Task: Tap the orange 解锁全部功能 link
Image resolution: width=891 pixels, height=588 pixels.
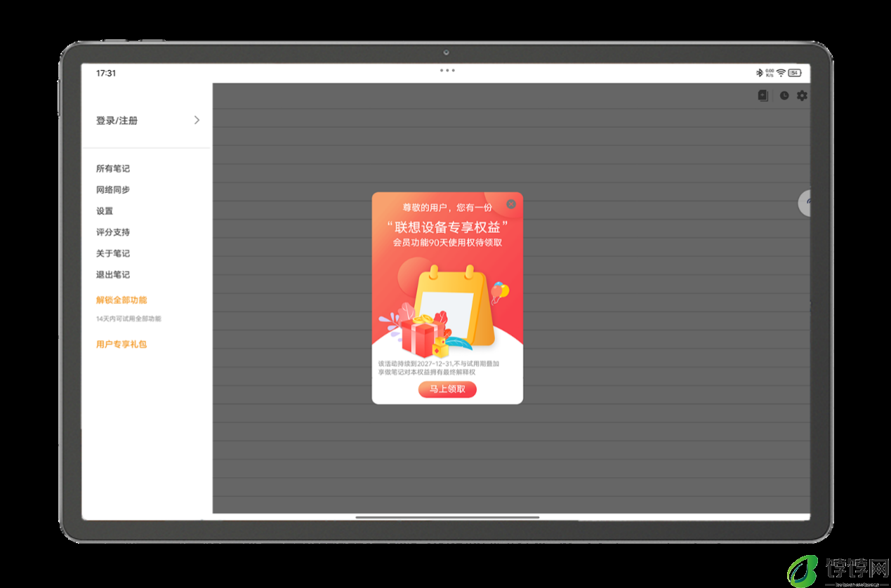Action: tap(121, 300)
